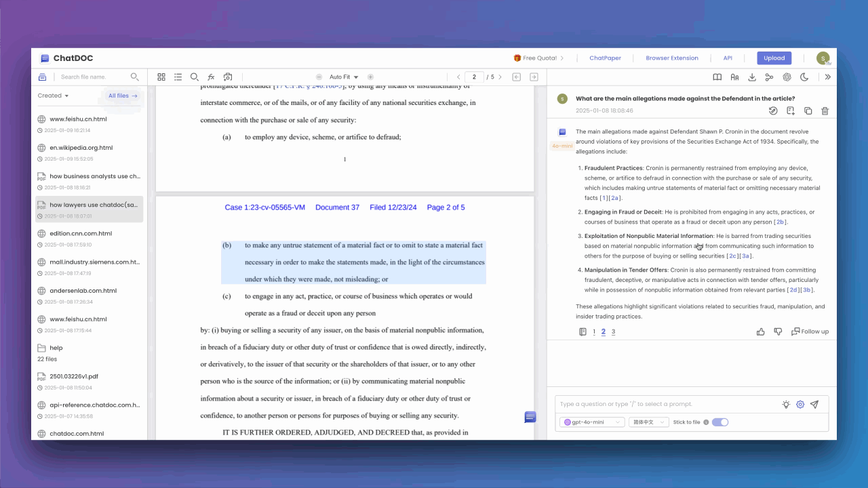Regenerate the AI answer
The height and width of the screenshot is (488, 868).
coord(773,110)
